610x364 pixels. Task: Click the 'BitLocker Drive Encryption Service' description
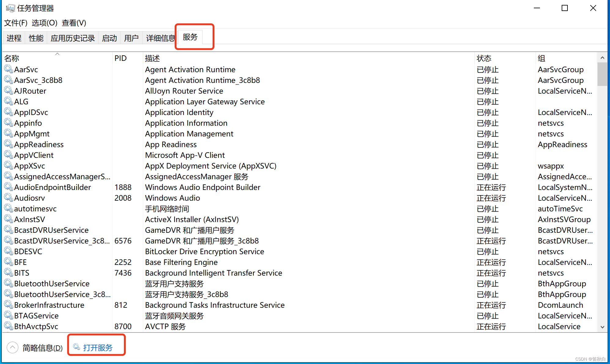click(204, 251)
